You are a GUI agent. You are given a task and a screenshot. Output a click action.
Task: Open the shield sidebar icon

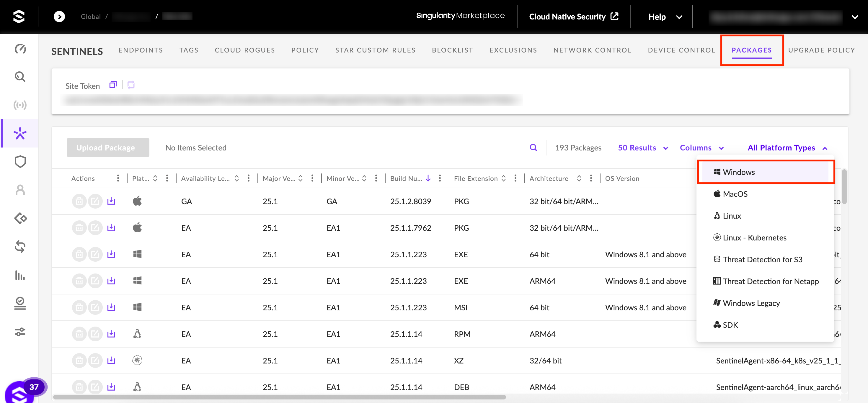[20, 162]
